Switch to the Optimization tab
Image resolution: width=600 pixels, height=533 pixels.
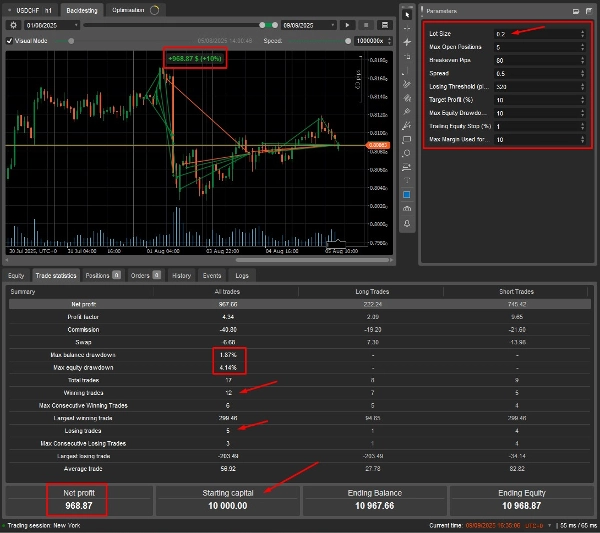tap(135, 10)
